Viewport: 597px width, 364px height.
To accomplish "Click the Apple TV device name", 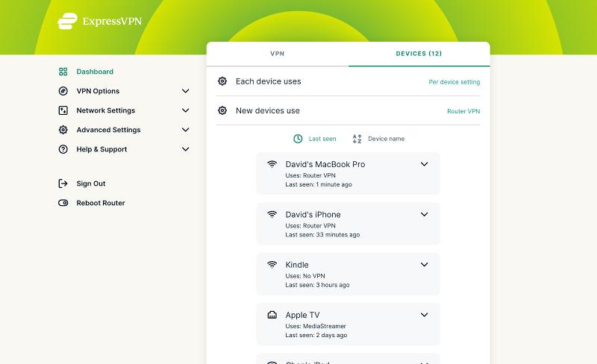I will [x=303, y=315].
